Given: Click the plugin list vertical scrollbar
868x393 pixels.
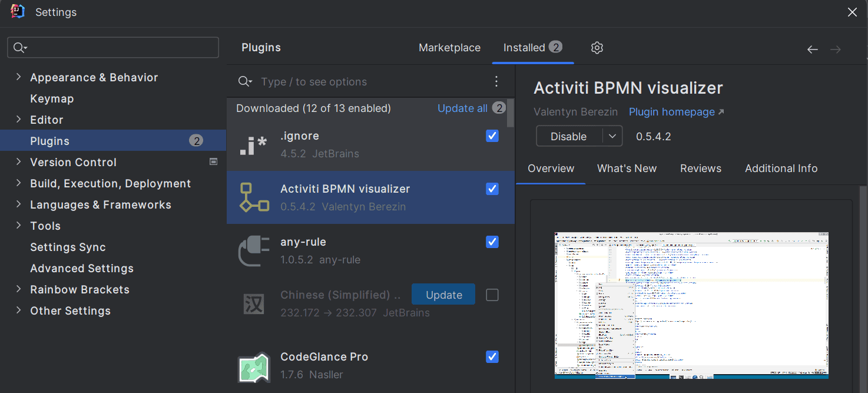Looking at the screenshot, I should tap(511, 113).
